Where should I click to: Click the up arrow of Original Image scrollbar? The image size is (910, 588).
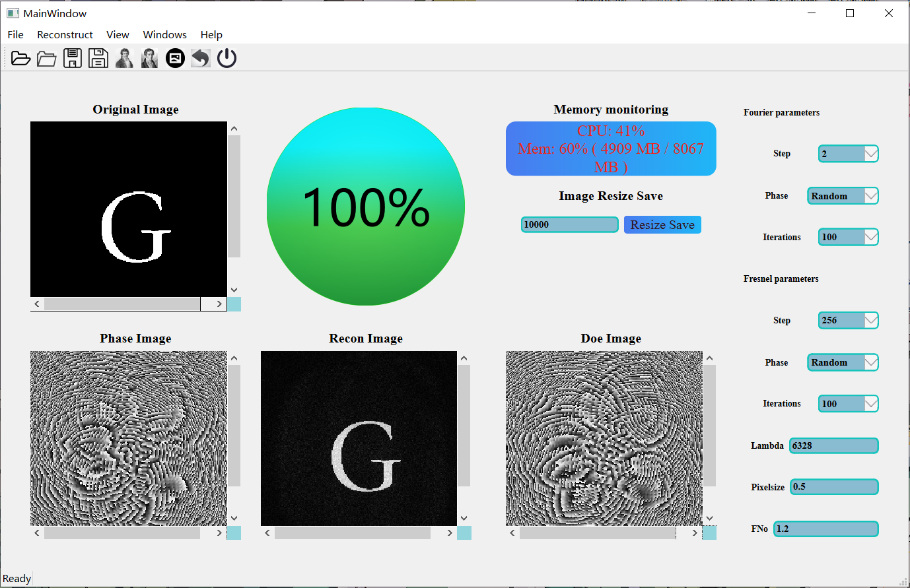click(x=234, y=129)
